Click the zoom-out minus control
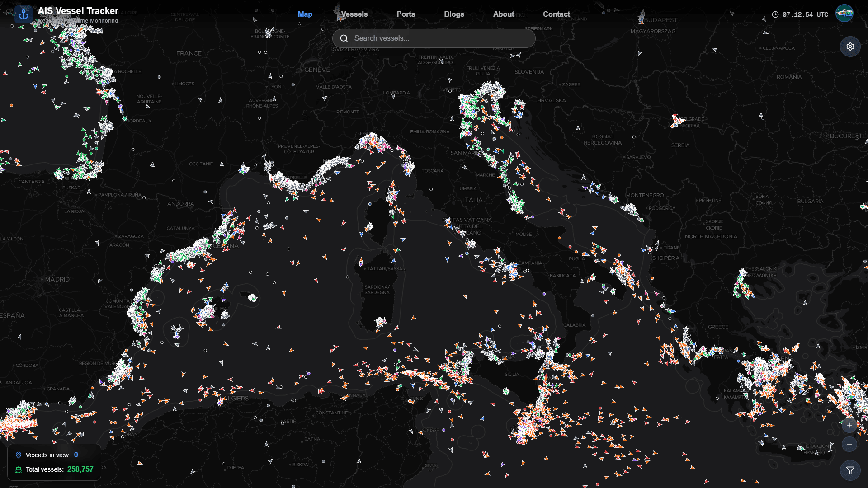 [849, 444]
